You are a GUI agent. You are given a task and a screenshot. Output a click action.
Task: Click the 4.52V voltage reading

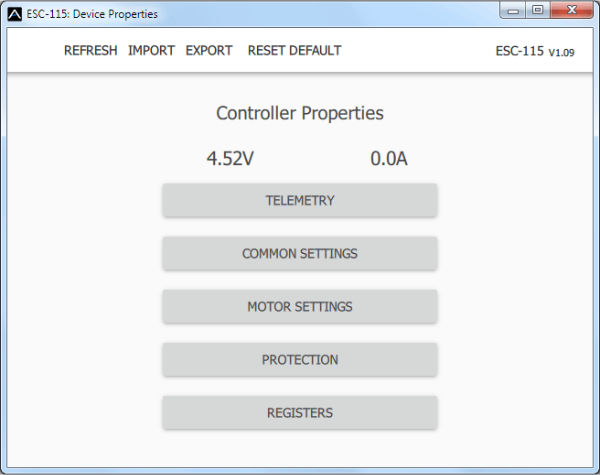click(230, 158)
